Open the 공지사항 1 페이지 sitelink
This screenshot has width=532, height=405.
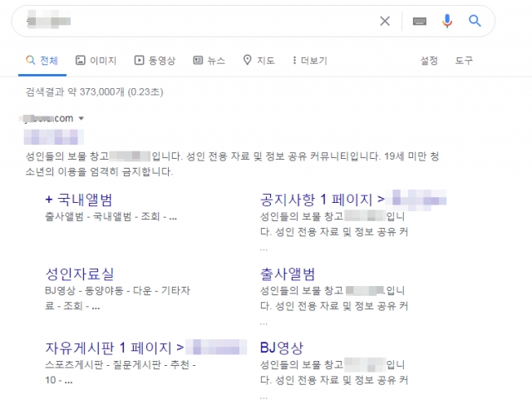353,200
